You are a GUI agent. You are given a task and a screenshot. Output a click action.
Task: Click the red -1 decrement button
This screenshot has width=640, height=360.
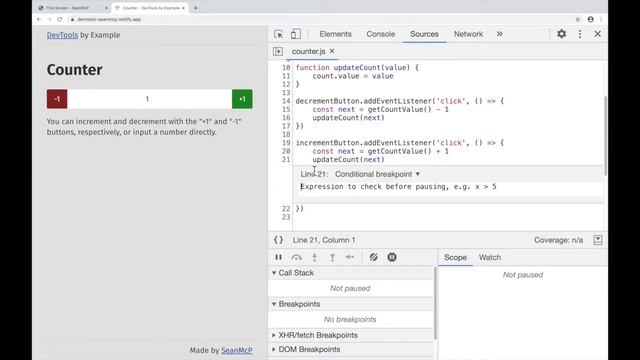(x=57, y=99)
